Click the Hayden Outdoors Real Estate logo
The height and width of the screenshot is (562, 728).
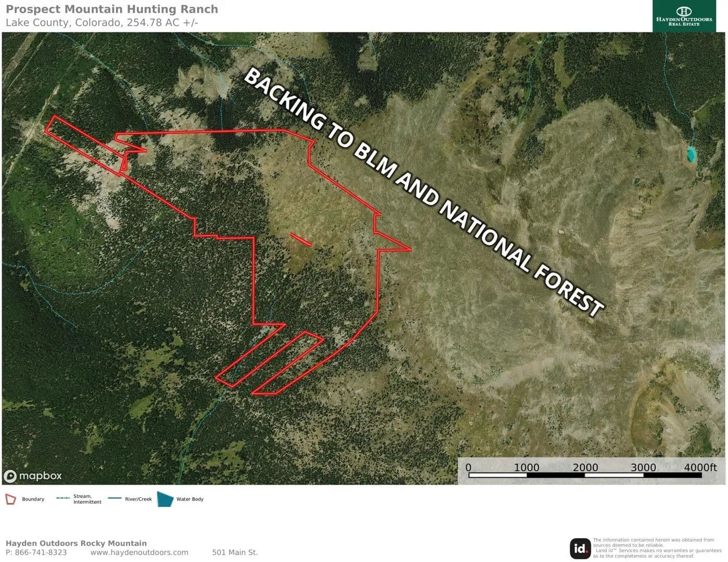click(684, 16)
